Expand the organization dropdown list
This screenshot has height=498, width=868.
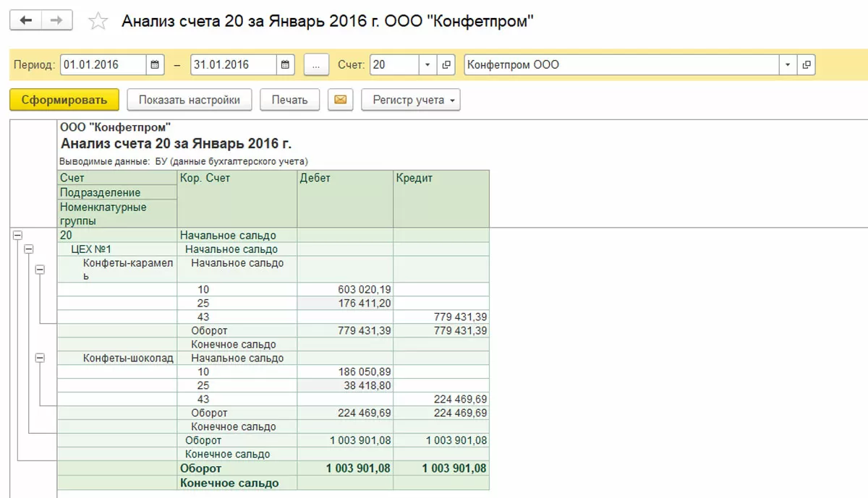tap(788, 64)
